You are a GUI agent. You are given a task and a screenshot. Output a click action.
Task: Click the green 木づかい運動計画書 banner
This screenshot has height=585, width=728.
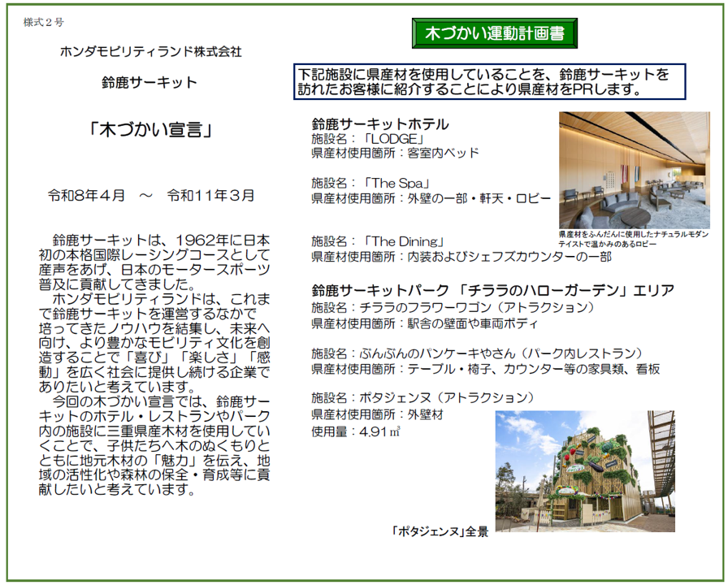click(495, 34)
